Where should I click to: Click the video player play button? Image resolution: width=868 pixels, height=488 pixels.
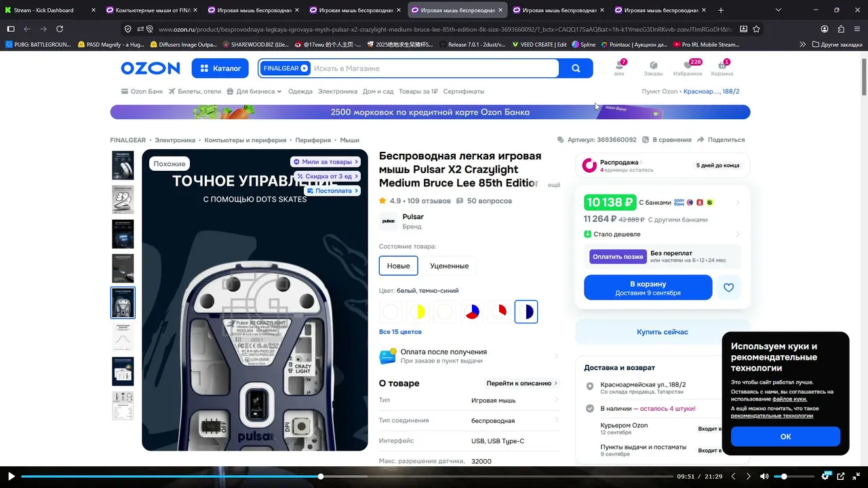[x=11, y=476]
